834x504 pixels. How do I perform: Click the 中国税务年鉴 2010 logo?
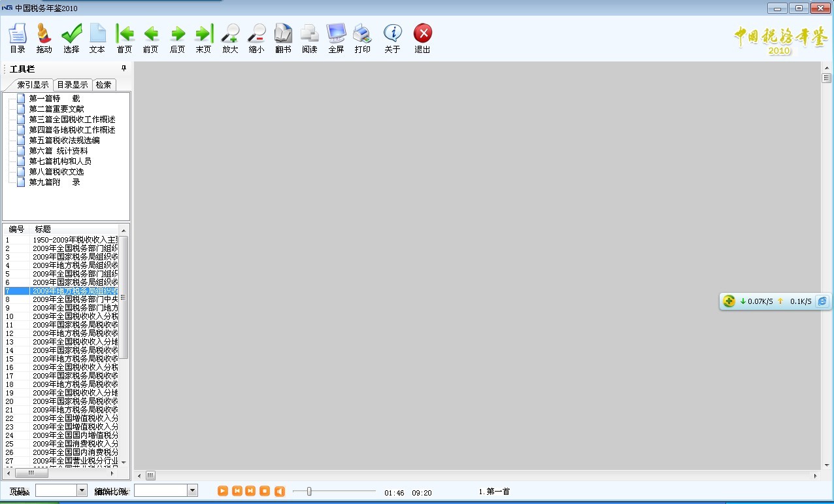point(780,40)
